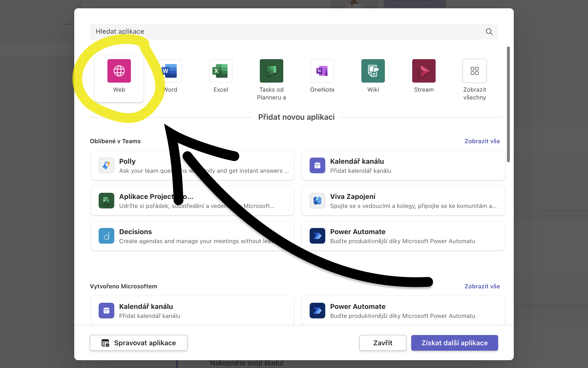Select the Viva Zapojení app card

click(x=403, y=201)
